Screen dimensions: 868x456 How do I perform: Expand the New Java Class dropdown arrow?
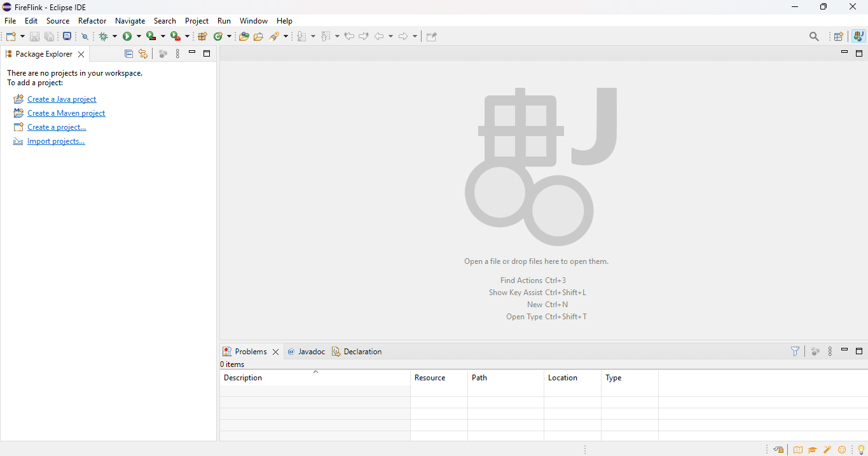229,36
